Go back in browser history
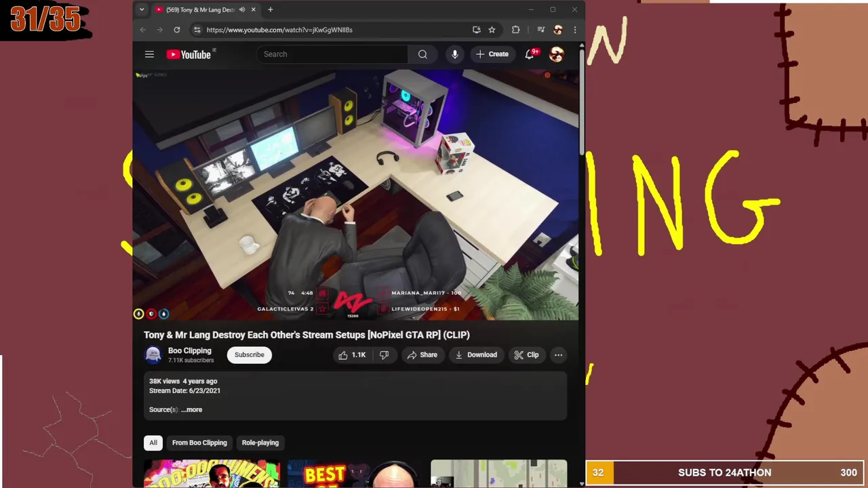This screenshot has height=488, width=868. point(142,30)
